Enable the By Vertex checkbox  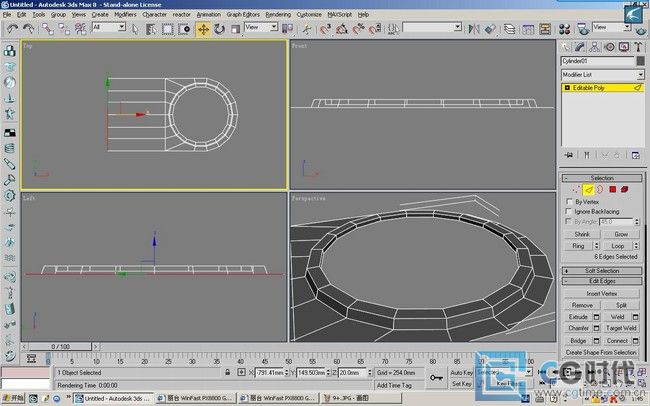pyautogui.click(x=569, y=202)
